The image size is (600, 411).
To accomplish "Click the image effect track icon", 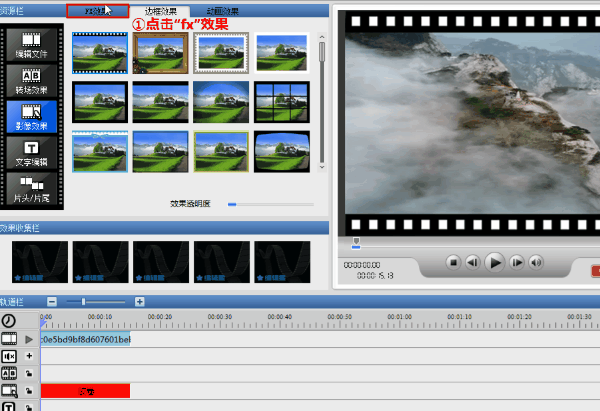I will (x=9, y=391).
